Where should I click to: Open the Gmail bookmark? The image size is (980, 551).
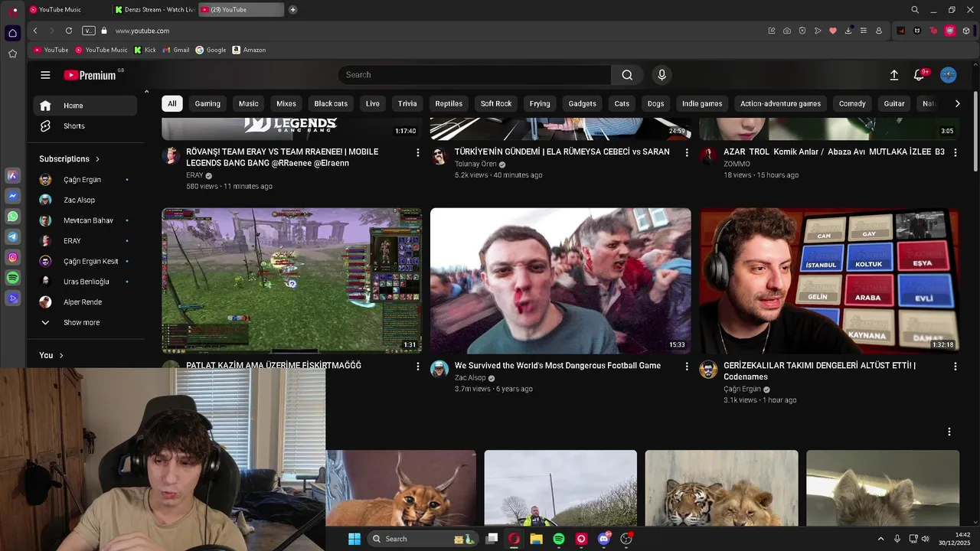176,50
